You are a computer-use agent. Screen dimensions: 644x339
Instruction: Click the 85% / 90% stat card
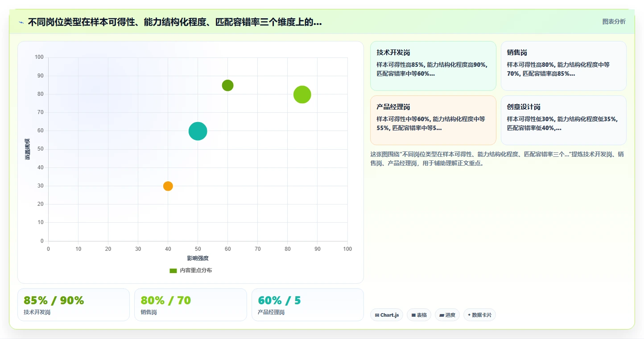[74, 305]
